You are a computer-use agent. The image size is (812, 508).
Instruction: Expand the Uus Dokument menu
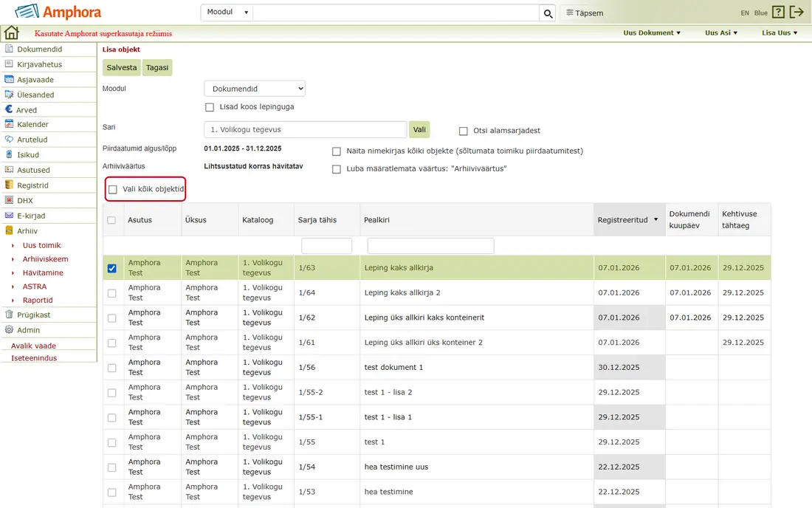[652, 32]
